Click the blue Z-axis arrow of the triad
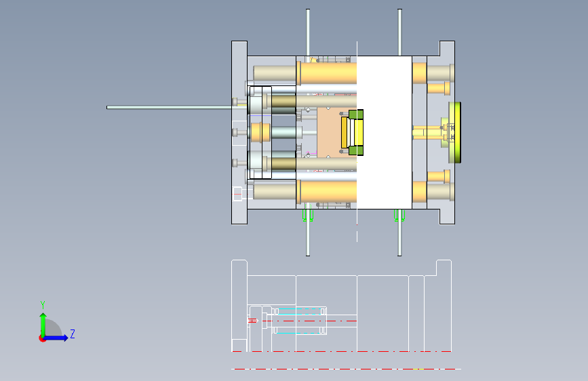The width and height of the screenshot is (588, 381). pyautogui.click(x=56, y=338)
